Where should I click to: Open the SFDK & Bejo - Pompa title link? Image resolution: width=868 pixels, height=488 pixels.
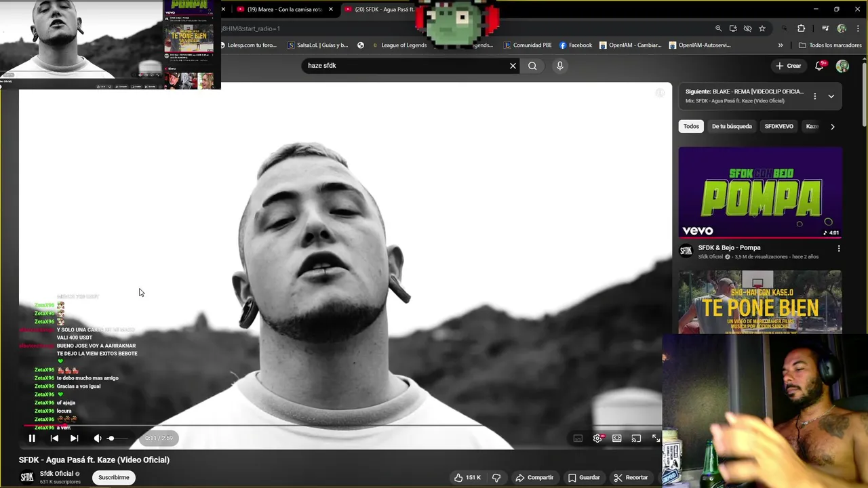click(x=729, y=248)
